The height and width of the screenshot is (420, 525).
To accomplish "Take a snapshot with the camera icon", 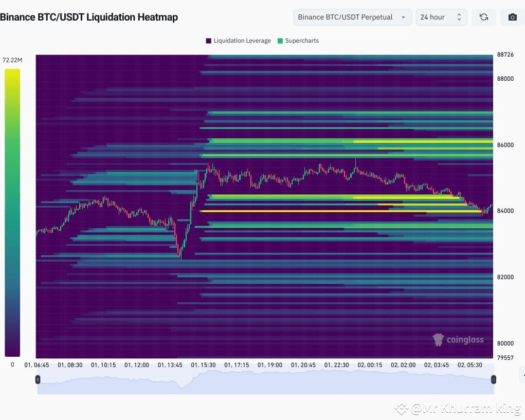I will click(x=512, y=17).
